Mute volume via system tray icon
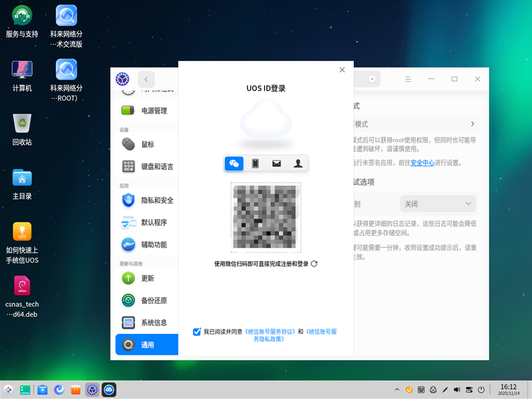The width and height of the screenshot is (532, 399). (x=456, y=389)
